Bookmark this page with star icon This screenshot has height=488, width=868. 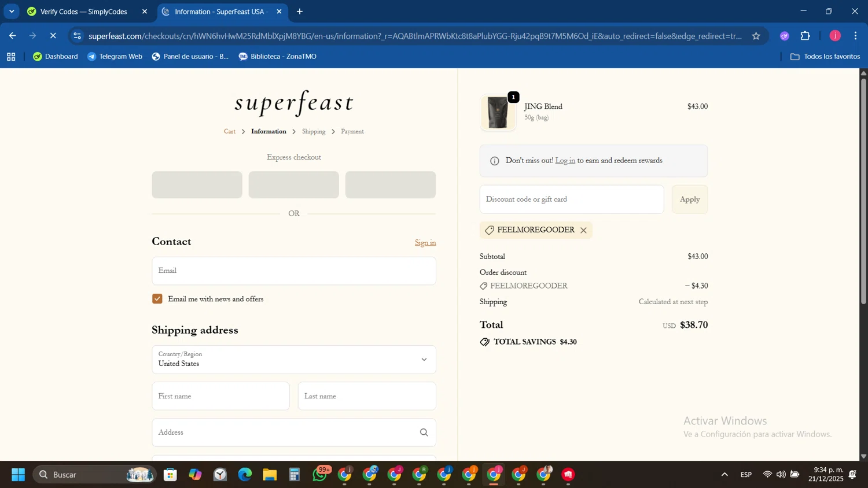756,36
